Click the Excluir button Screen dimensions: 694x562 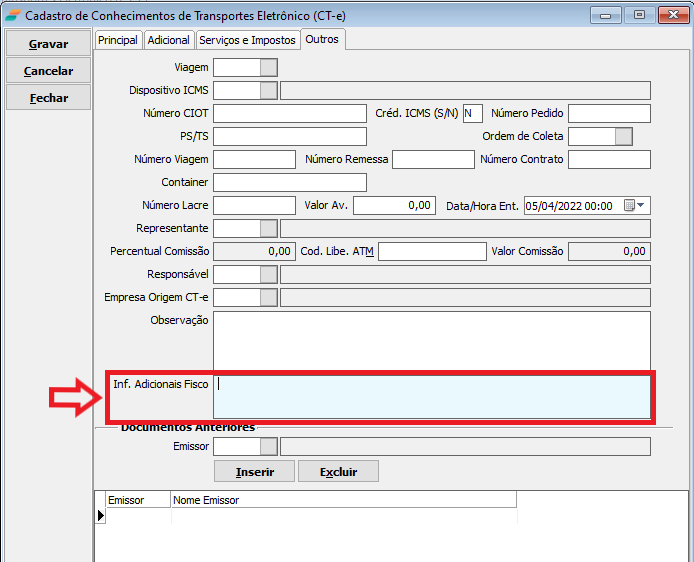coord(337,471)
